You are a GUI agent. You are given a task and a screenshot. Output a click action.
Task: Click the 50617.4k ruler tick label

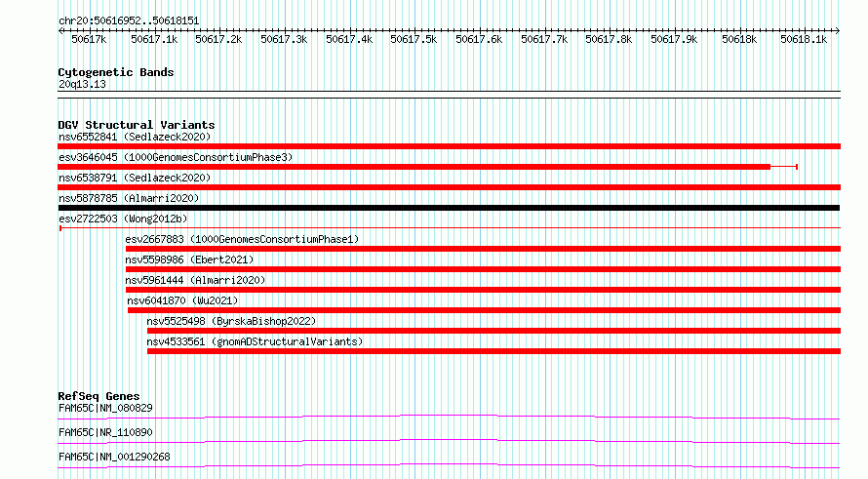(x=349, y=40)
